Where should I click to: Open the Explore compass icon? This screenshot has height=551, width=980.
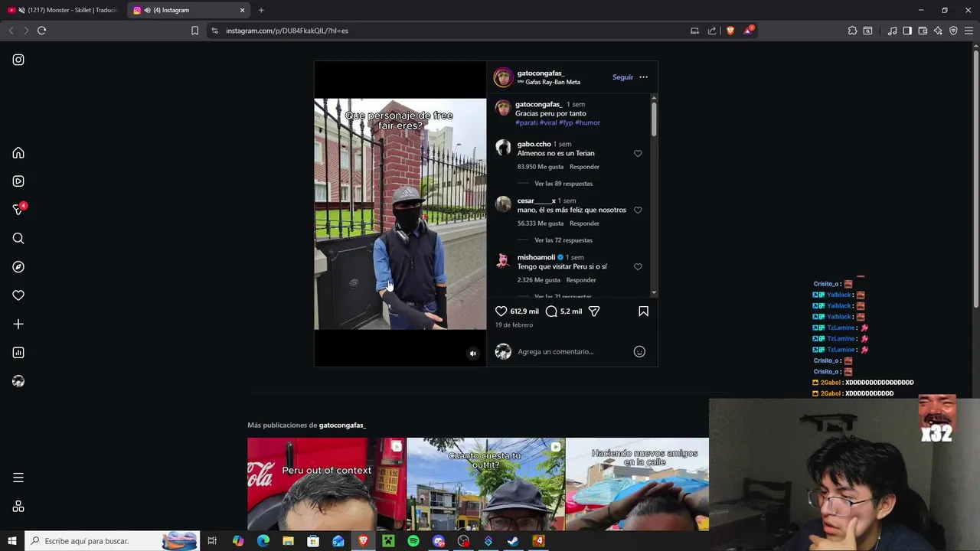click(x=18, y=267)
